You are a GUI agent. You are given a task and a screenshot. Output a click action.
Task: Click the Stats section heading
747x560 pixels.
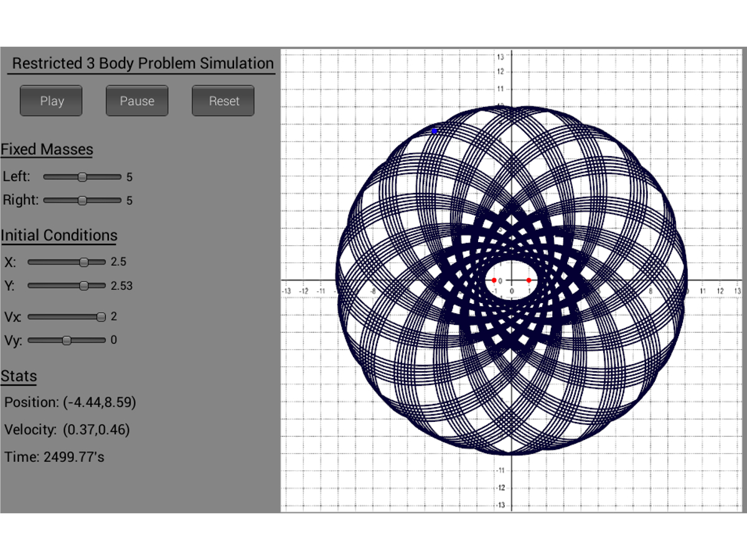point(19,376)
